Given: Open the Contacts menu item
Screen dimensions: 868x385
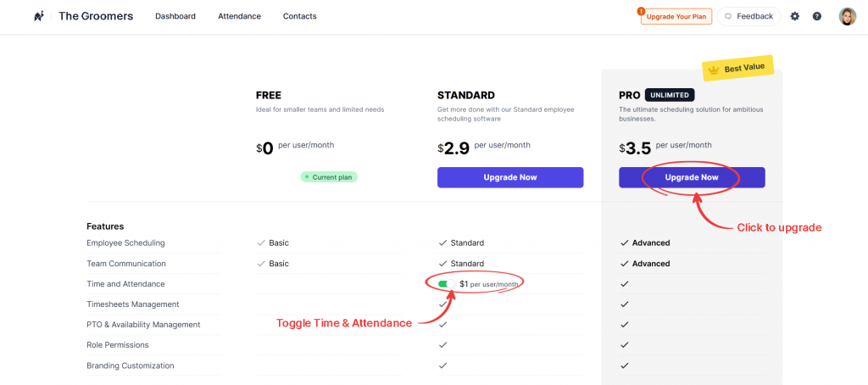Looking at the screenshot, I should pyautogui.click(x=299, y=17).
